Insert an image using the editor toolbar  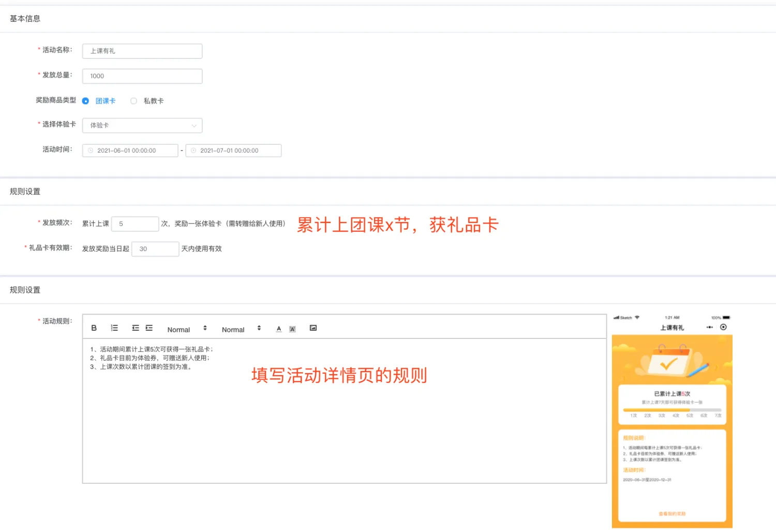(x=313, y=328)
